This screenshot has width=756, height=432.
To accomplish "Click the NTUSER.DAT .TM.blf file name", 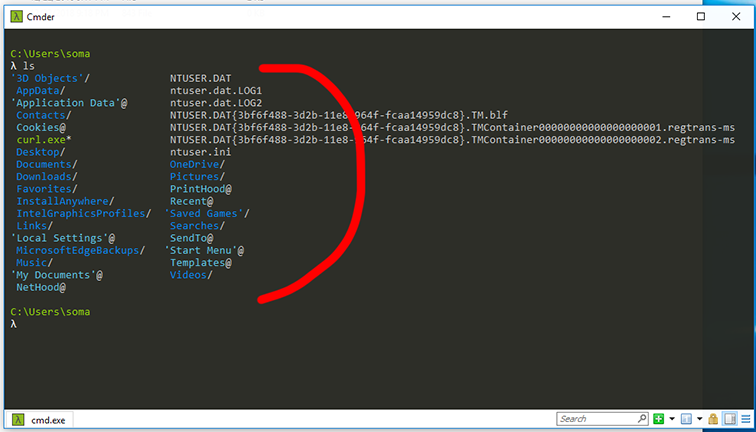I will point(338,115).
